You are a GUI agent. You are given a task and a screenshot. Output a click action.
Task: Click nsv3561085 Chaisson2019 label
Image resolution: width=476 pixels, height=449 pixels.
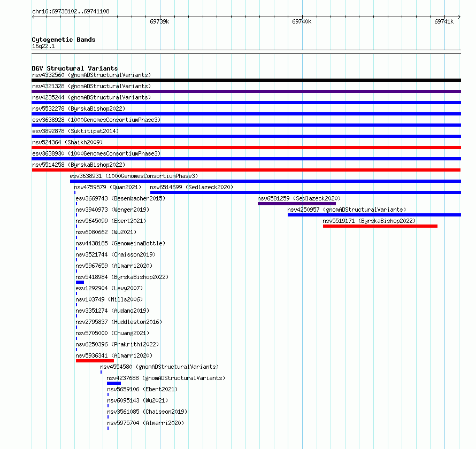(147, 412)
